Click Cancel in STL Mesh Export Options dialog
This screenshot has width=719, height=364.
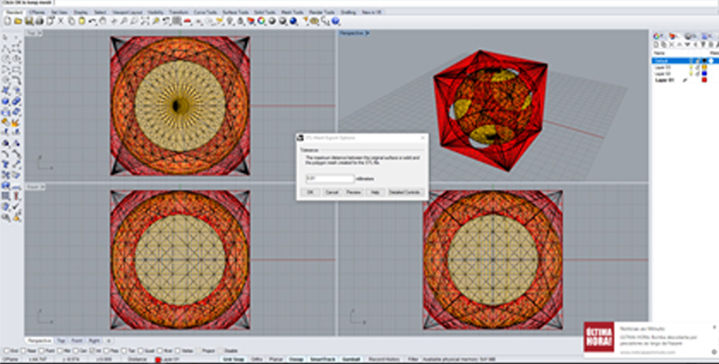332,193
